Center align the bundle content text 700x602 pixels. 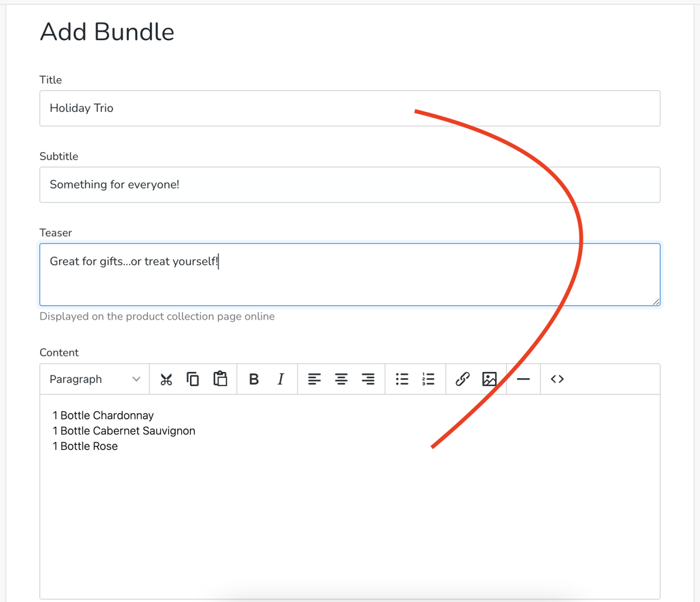341,379
